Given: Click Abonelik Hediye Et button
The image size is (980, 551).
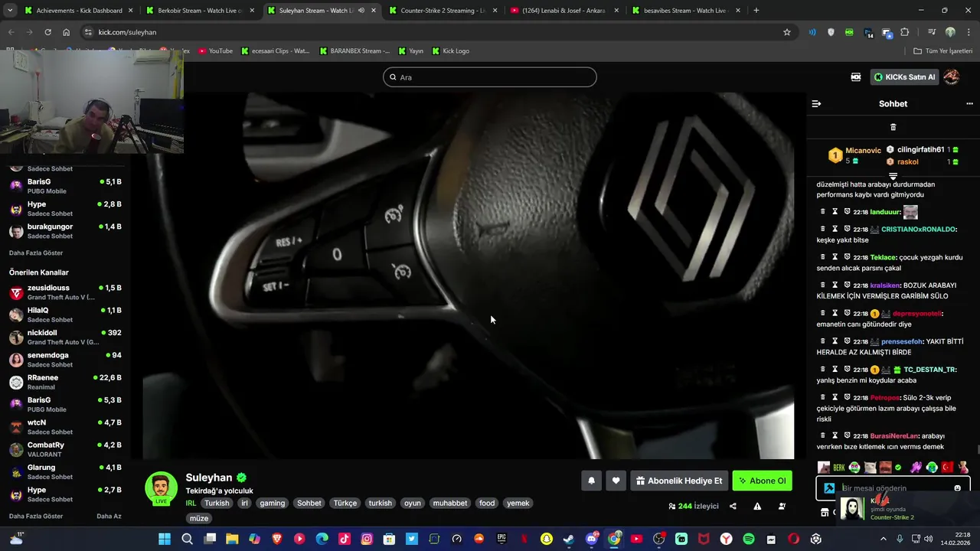Looking at the screenshot, I should coord(678,481).
